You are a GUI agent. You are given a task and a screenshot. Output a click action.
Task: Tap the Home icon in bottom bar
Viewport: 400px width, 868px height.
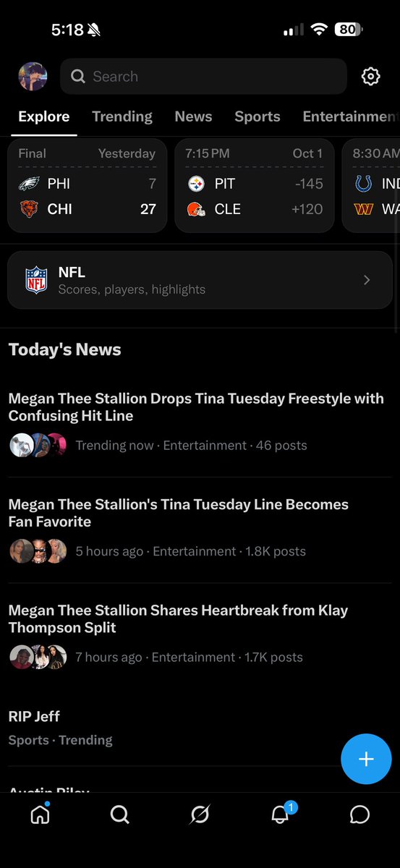[41, 814]
